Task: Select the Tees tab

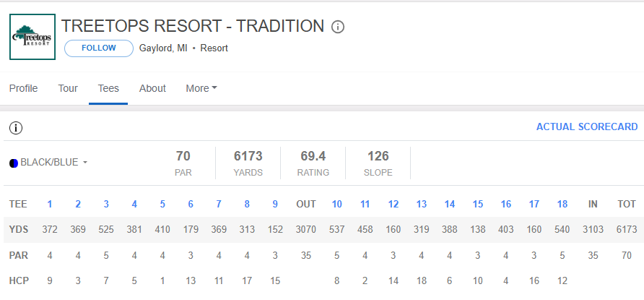Action: point(108,88)
